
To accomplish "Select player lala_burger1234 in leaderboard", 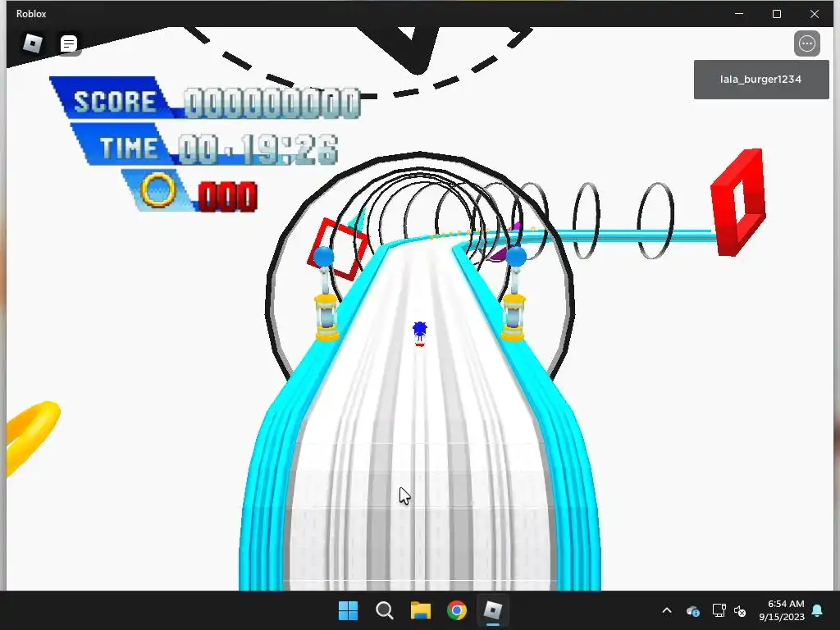I will (760, 80).
